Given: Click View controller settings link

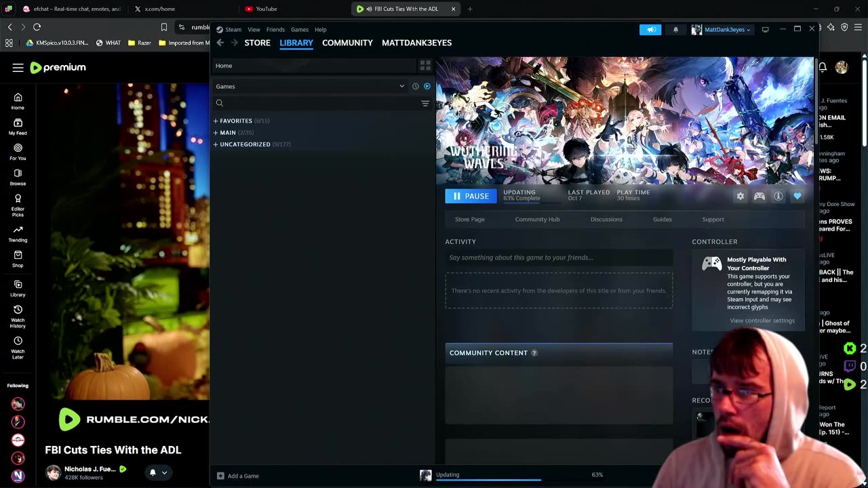Looking at the screenshot, I should coord(762,321).
